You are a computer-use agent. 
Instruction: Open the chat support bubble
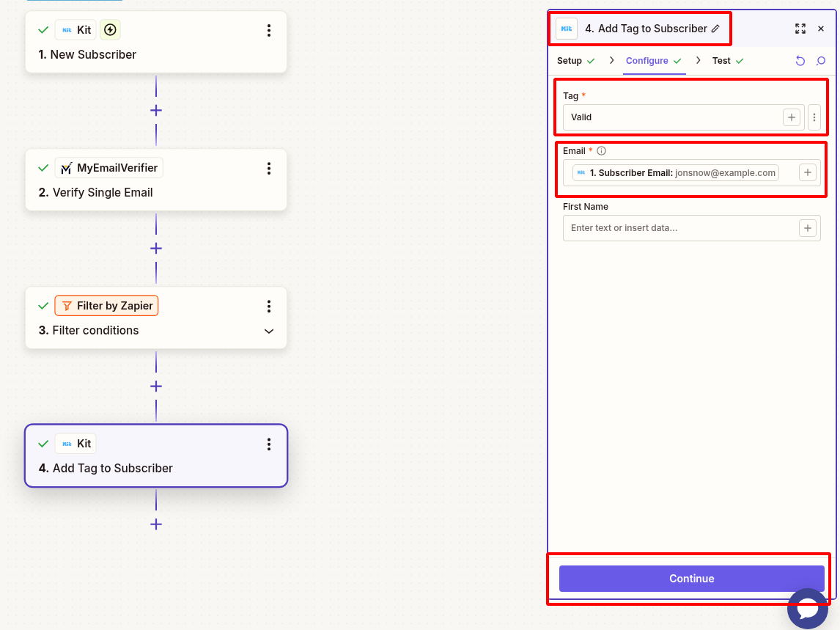(x=807, y=608)
